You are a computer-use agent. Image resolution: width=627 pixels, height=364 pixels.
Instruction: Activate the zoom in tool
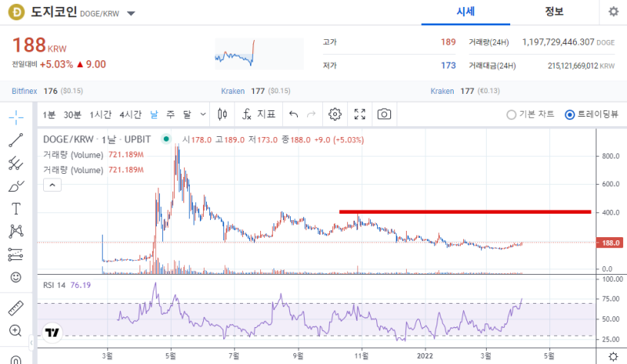tap(16, 331)
